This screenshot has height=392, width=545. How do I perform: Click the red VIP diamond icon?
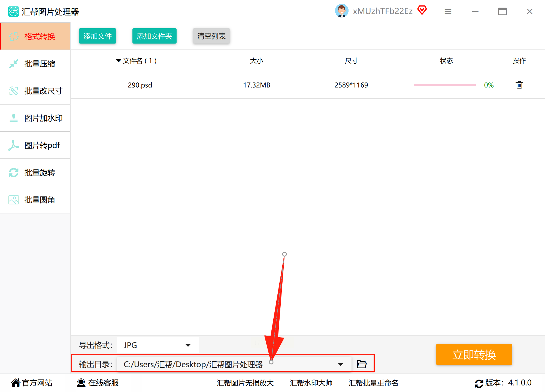[x=422, y=10]
